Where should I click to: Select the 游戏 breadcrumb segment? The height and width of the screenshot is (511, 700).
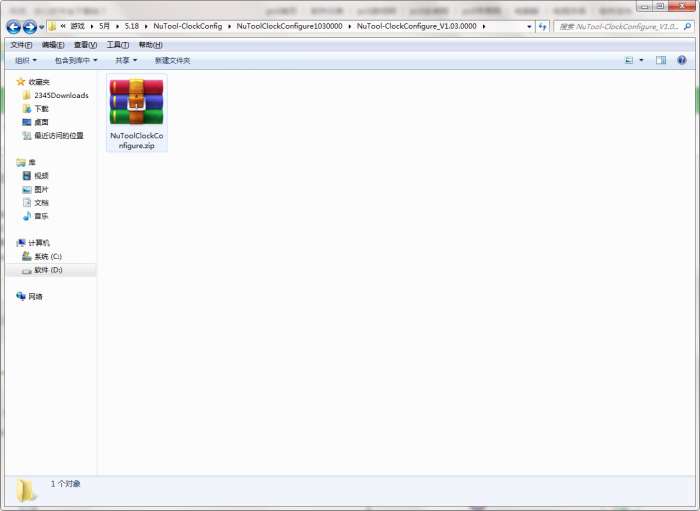[x=77, y=26]
